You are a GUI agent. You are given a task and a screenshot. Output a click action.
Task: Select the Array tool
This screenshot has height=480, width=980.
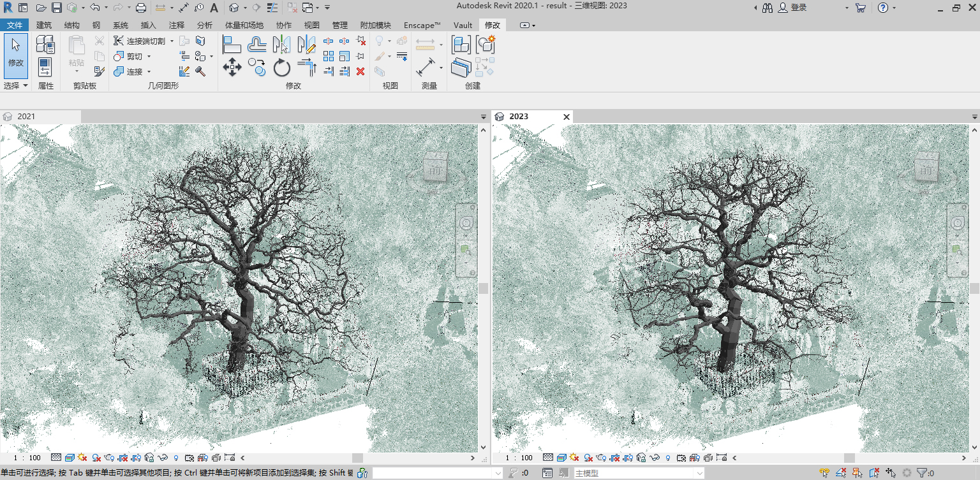[x=329, y=56]
